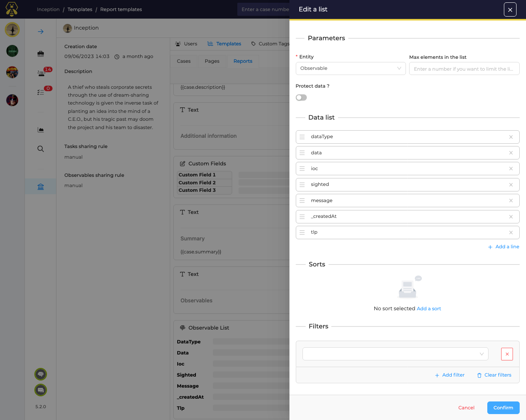Remove the dataType line

point(511,137)
